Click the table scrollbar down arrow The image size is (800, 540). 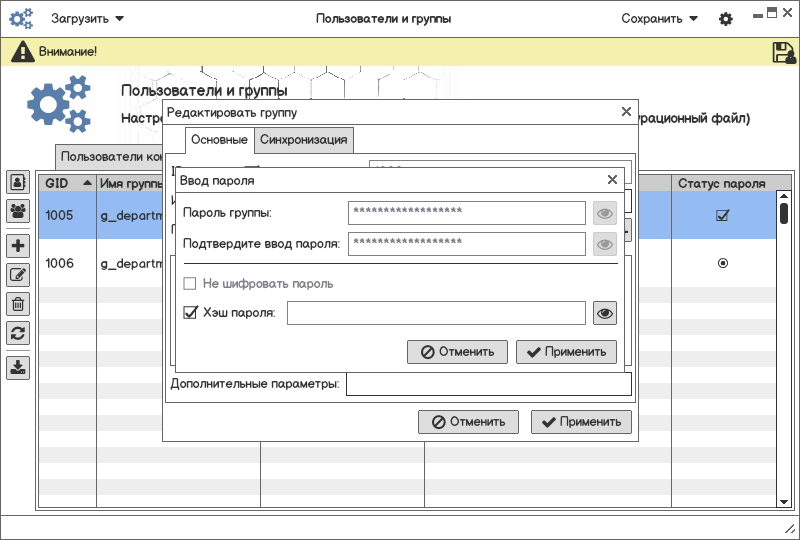[x=784, y=502]
